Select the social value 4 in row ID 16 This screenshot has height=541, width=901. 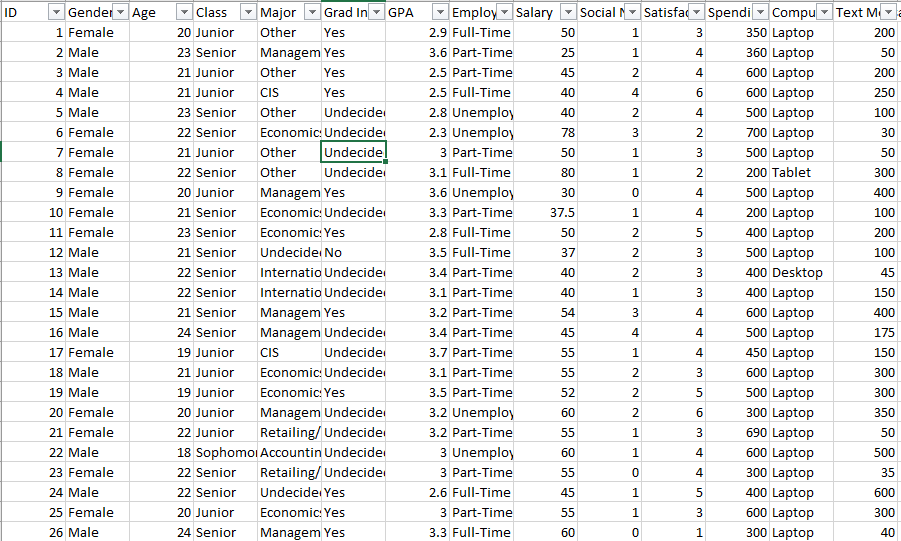coord(610,333)
